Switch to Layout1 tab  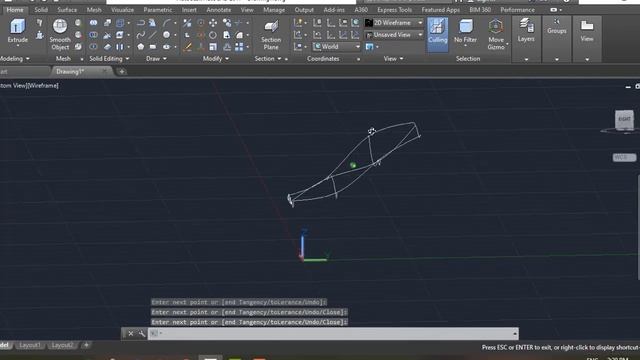pos(30,345)
